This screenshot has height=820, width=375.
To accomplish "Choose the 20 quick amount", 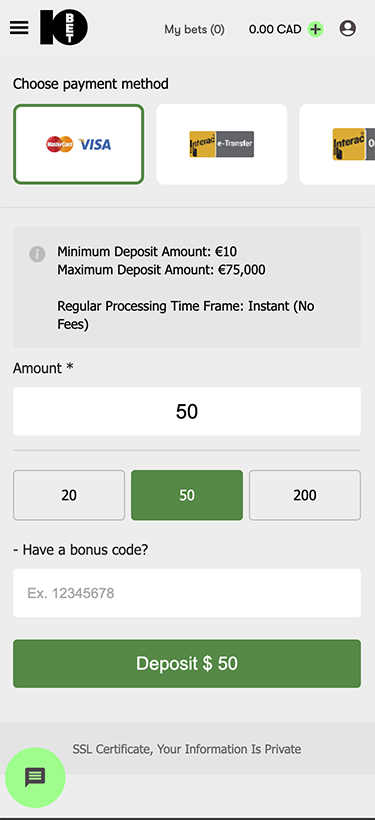I will 69,495.
